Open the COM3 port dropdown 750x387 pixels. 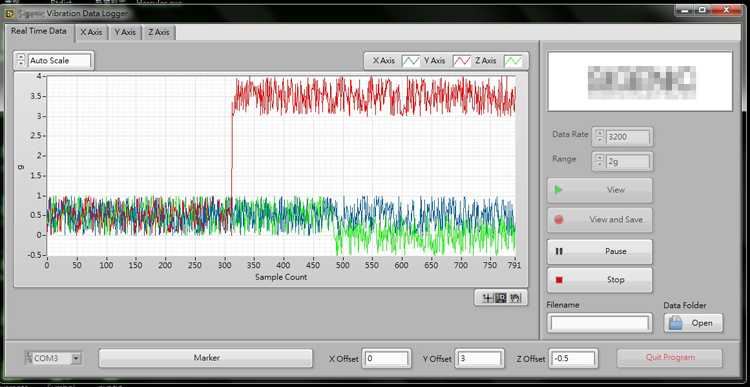coord(54,358)
